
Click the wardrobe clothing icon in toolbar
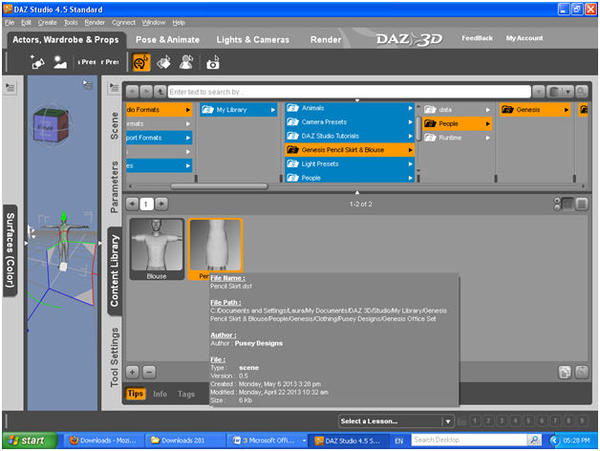pos(164,62)
